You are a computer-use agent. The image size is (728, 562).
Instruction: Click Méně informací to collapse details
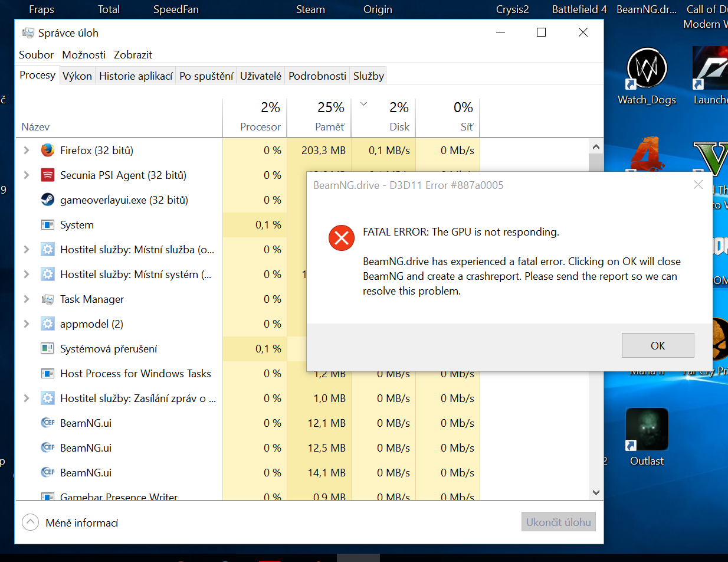(x=82, y=523)
